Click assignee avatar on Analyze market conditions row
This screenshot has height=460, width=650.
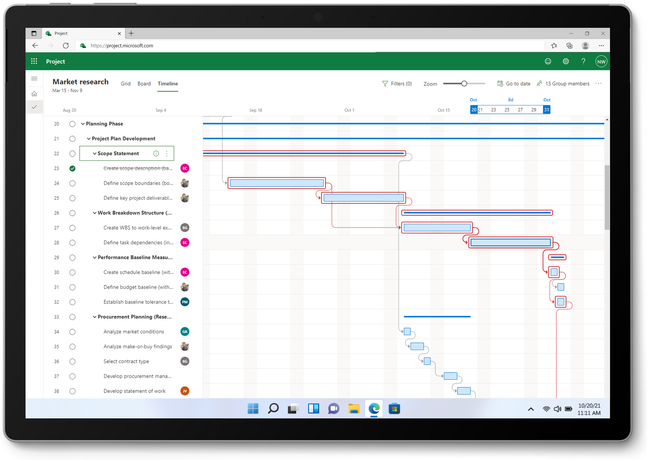click(185, 332)
